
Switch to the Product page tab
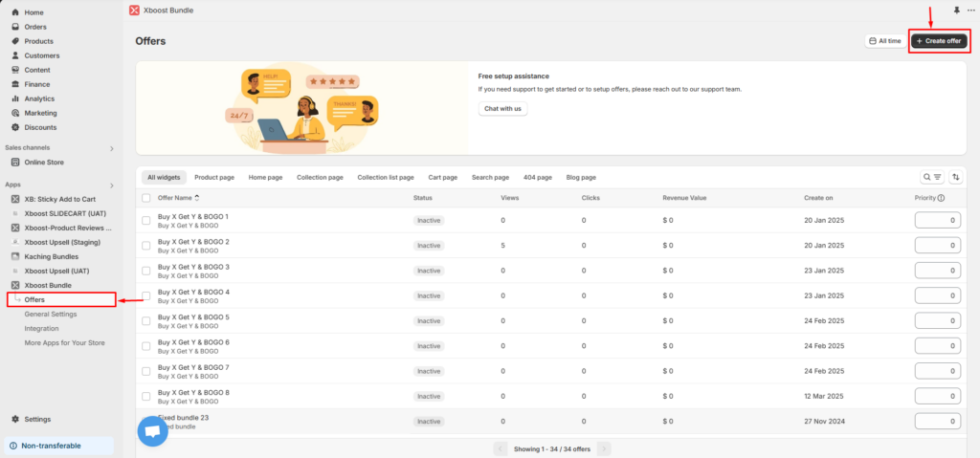tap(214, 177)
